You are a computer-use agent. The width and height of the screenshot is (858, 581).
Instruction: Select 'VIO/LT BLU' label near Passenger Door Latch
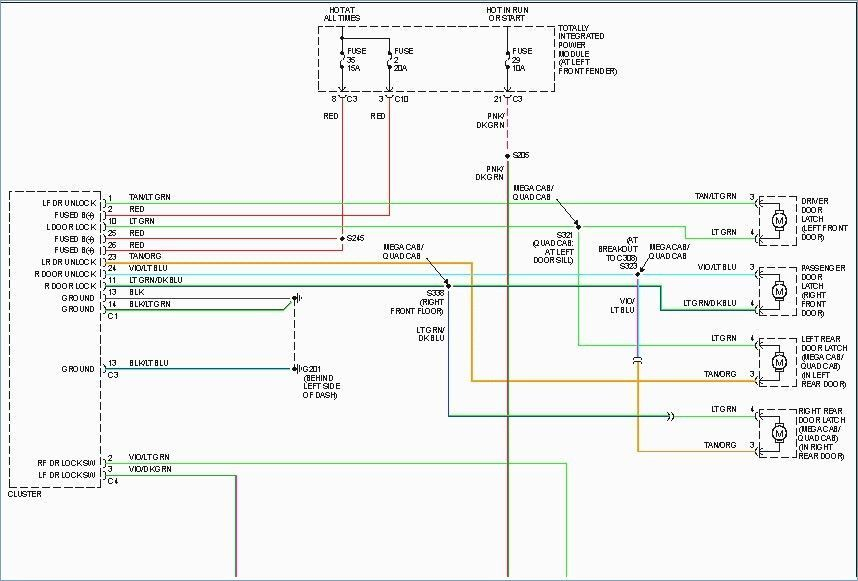click(x=717, y=268)
